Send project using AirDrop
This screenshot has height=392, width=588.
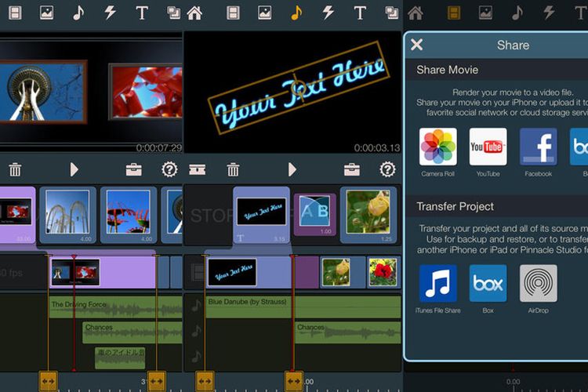click(538, 284)
